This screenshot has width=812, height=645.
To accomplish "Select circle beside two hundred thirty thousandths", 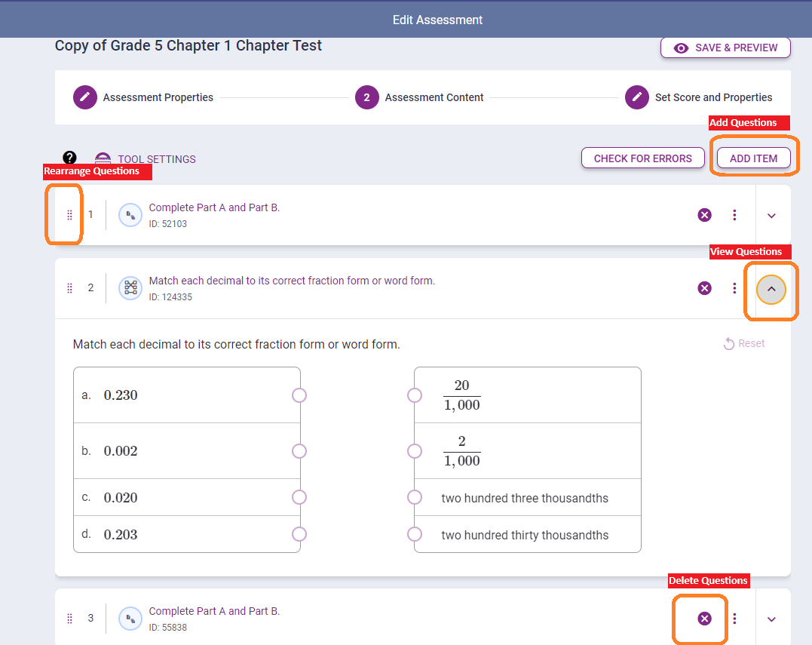I will pyautogui.click(x=415, y=534).
